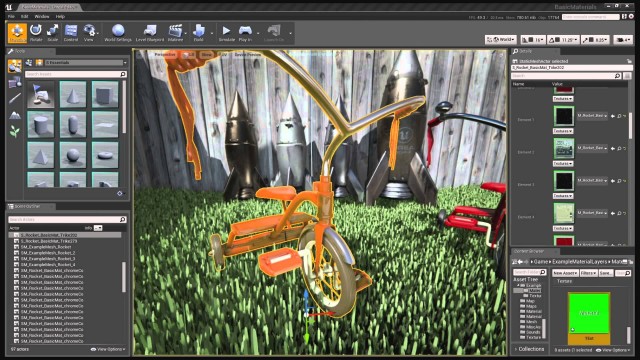Click the use-selected arrow beside Element 1 material
Image resolution: width=640 pixels, height=360 pixels.
(x=613, y=116)
